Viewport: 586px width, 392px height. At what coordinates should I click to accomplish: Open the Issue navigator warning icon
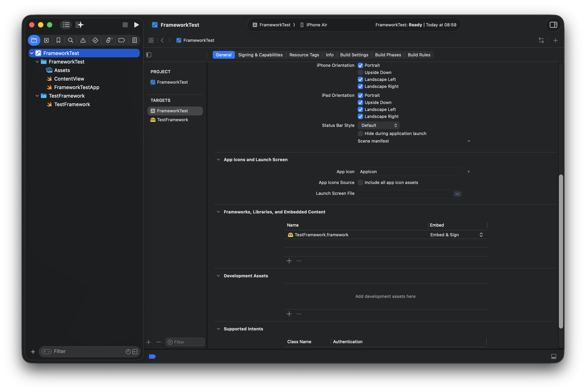83,40
